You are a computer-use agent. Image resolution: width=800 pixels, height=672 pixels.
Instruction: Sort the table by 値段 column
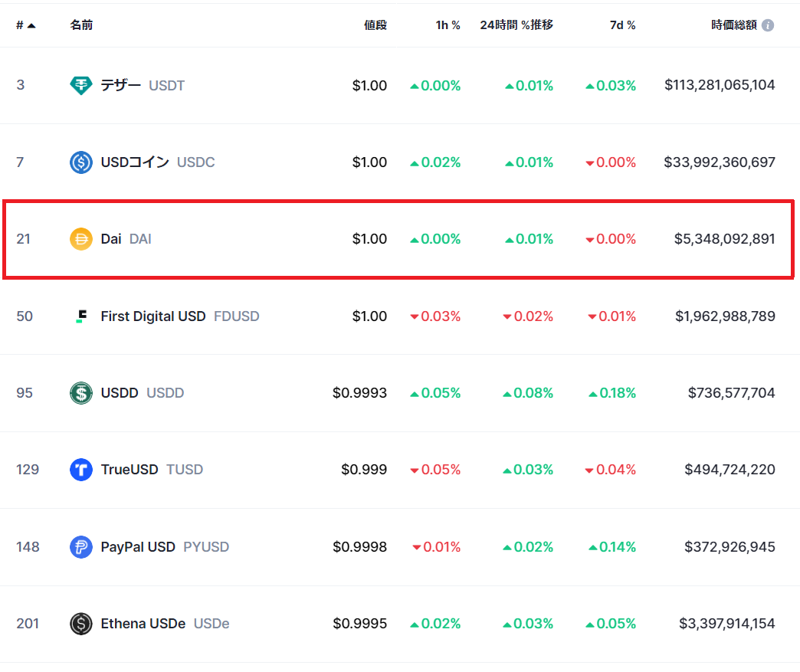tap(375, 25)
